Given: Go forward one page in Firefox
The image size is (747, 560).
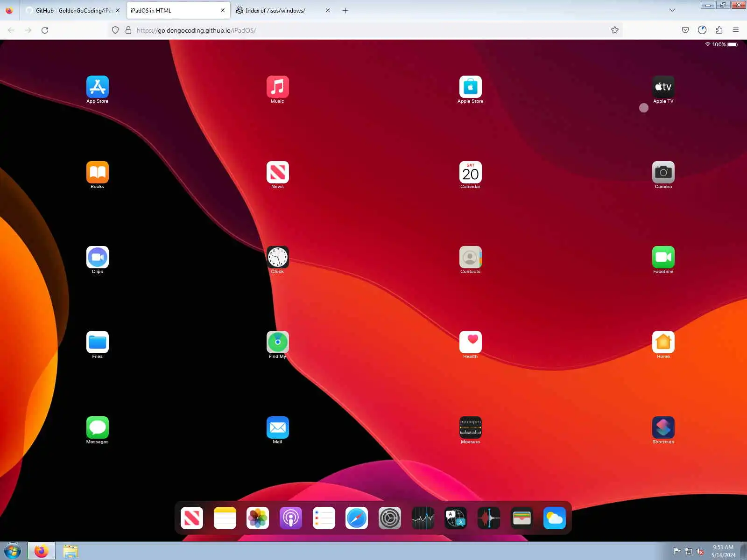Looking at the screenshot, I should 28,30.
